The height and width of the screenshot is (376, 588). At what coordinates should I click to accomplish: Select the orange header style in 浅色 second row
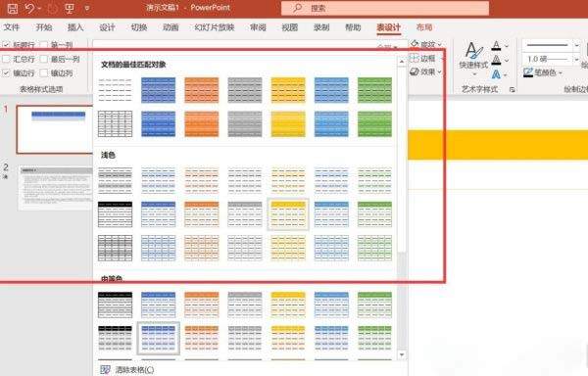pyautogui.click(x=201, y=214)
